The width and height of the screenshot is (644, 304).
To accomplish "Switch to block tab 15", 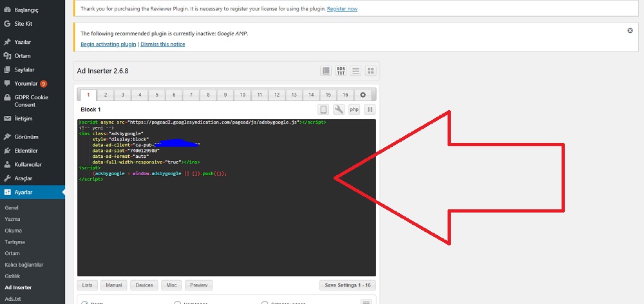I will tap(328, 95).
